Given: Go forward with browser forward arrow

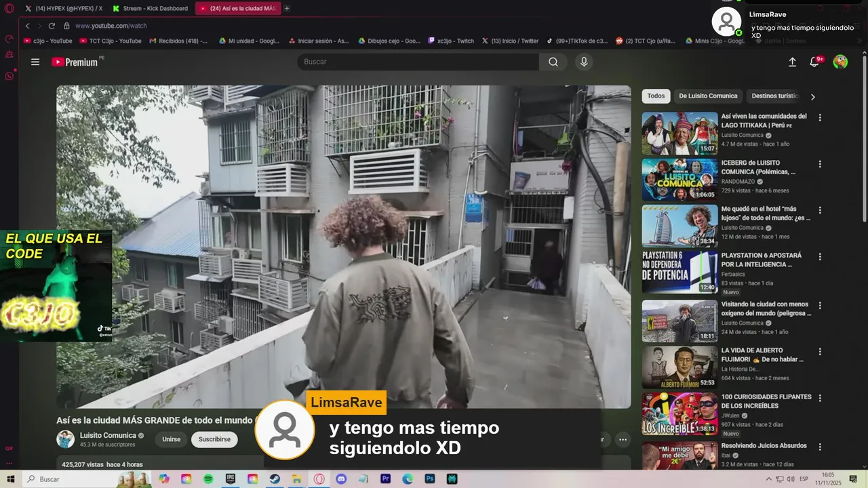Looking at the screenshot, I should click(x=39, y=26).
